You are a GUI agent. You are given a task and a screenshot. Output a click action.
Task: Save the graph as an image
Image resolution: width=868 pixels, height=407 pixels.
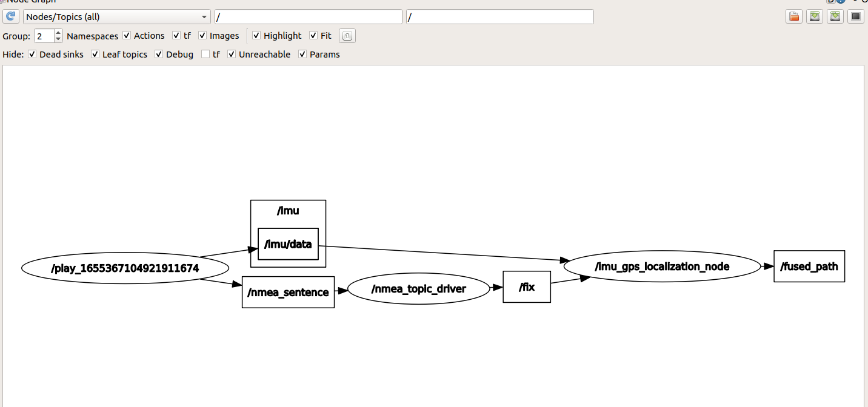point(856,17)
